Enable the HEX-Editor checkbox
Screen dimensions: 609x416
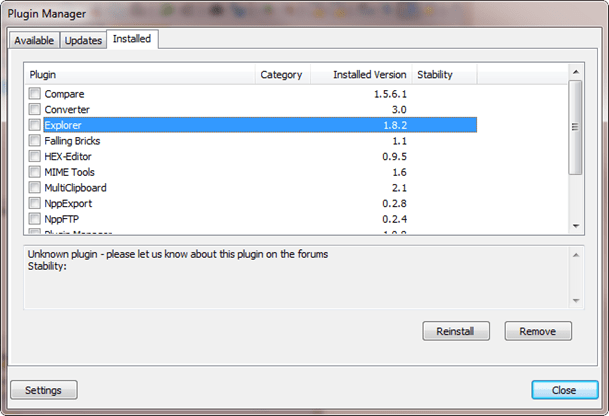tap(35, 156)
